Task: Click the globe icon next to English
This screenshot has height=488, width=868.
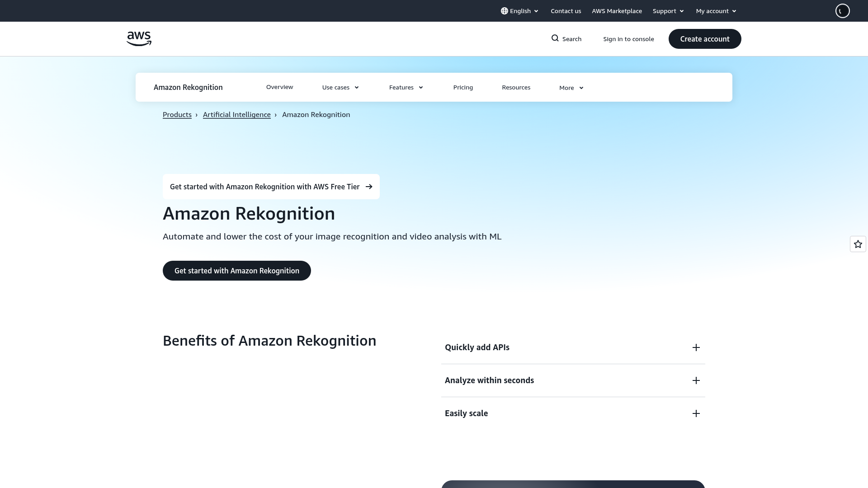Action: click(503, 10)
